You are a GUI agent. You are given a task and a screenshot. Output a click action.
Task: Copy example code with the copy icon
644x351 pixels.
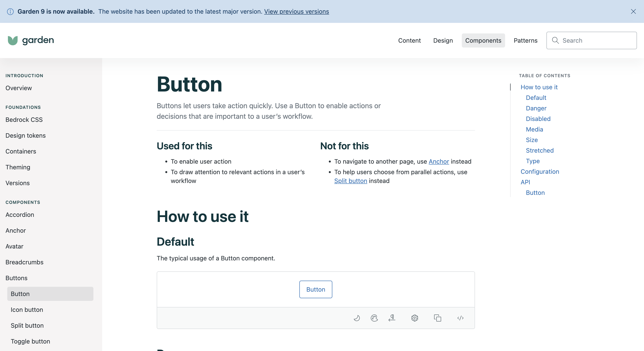click(437, 318)
